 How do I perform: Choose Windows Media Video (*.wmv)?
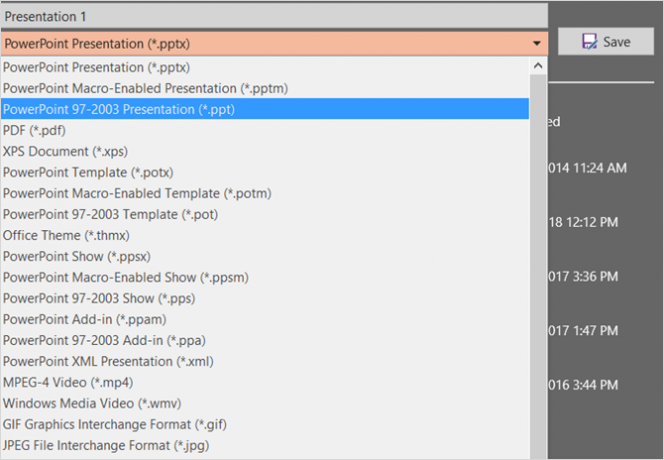265,403
